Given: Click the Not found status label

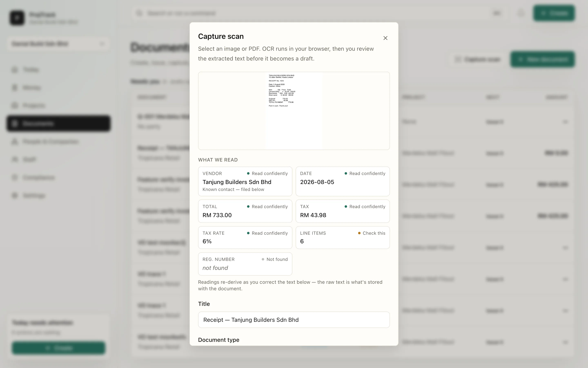Looking at the screenshot, I should (275, 259).
